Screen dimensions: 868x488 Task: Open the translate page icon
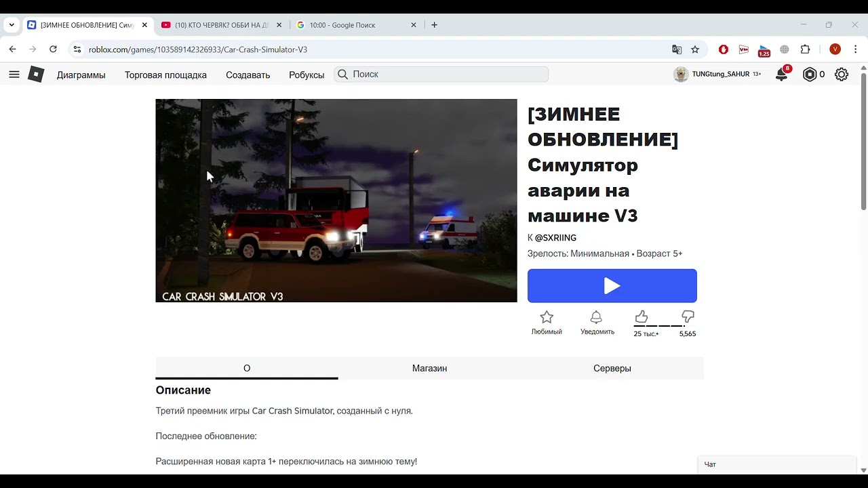tap(677, 49)
